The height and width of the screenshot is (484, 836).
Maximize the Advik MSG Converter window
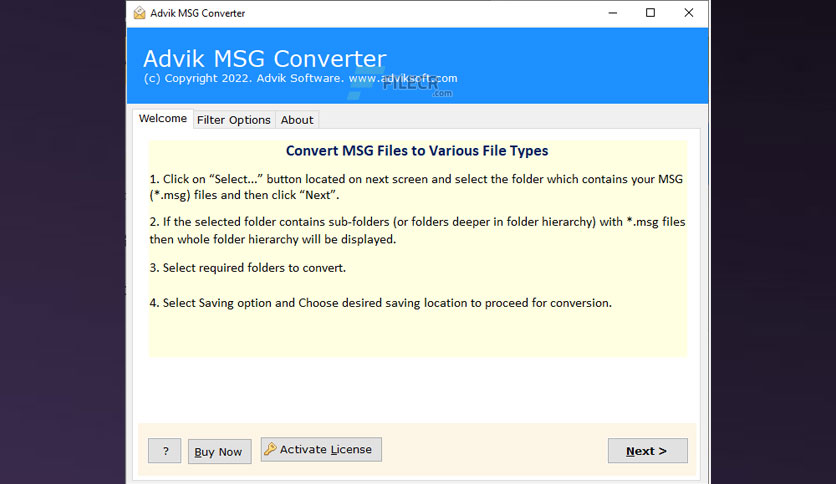tap(650, 13)
